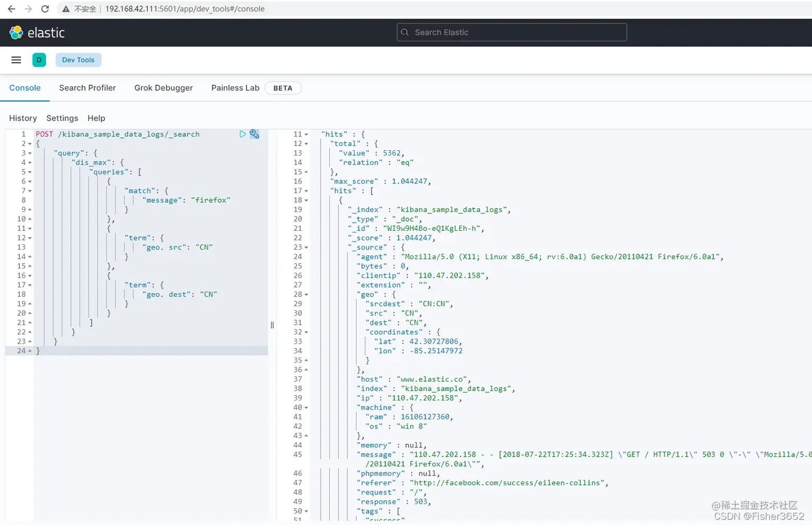Viewport: 812px width, 525px height.
Task: Click the "relation" : "eq" line
Action: [376, 163]
